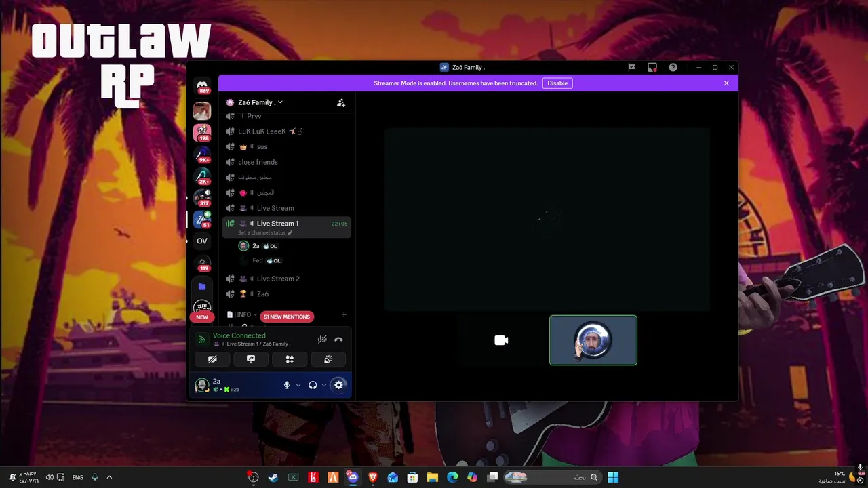Invite people to Za6 Family server
This screenshot has width=868, height=488.
coord(341,102)
